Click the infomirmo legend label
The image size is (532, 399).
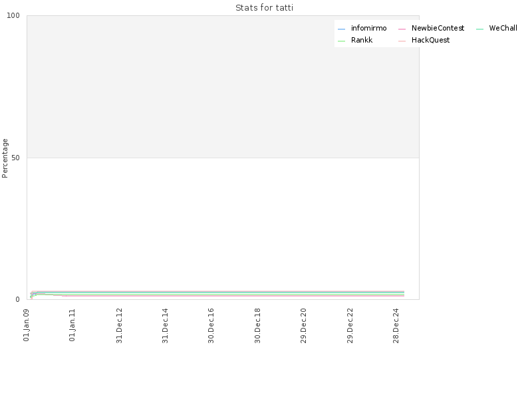coord(368,28)
